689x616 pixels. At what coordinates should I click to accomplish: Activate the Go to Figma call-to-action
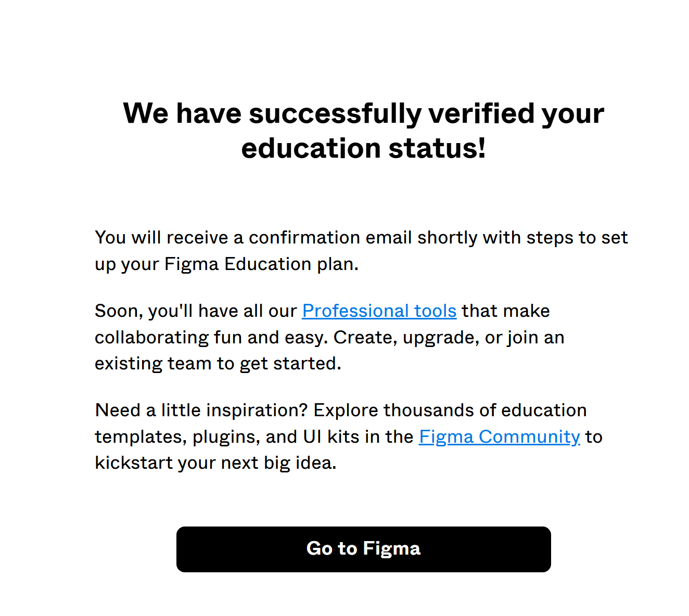[363, 549]
